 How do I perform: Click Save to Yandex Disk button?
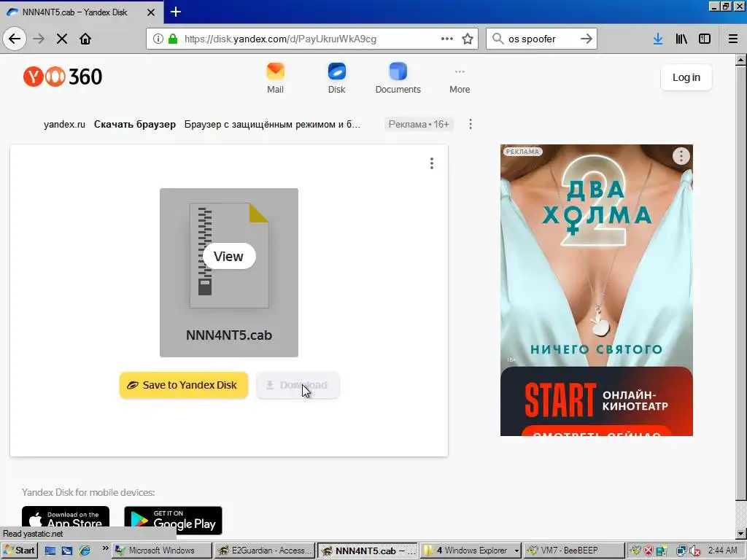tap(183, 385)
